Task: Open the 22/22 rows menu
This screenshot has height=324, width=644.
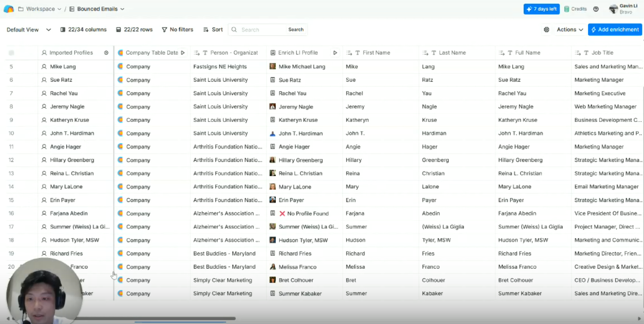Action: click(134, 30)
